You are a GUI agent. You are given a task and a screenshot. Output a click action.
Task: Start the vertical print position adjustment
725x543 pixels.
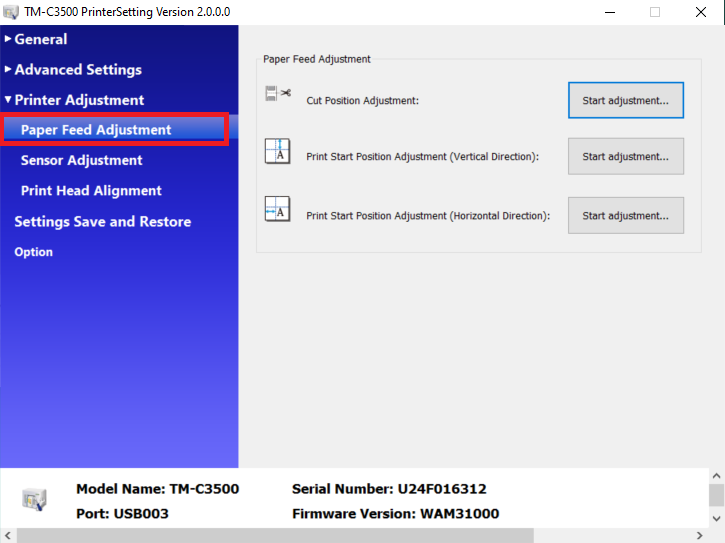(626, 156)
